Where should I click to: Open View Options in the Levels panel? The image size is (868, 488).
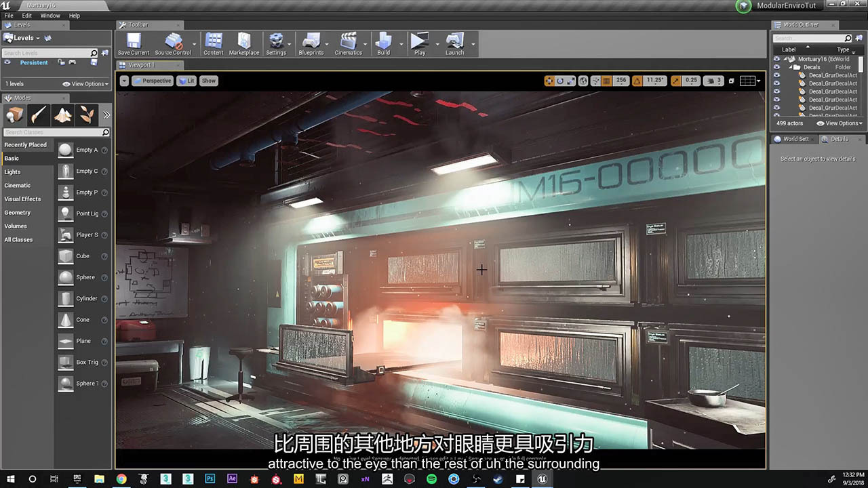click(x=85, y=84)
